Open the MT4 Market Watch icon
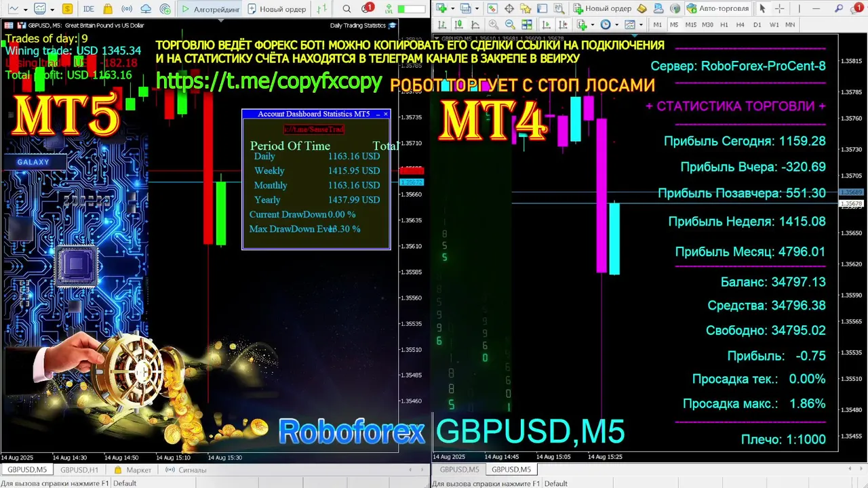 tap(492, 8)
